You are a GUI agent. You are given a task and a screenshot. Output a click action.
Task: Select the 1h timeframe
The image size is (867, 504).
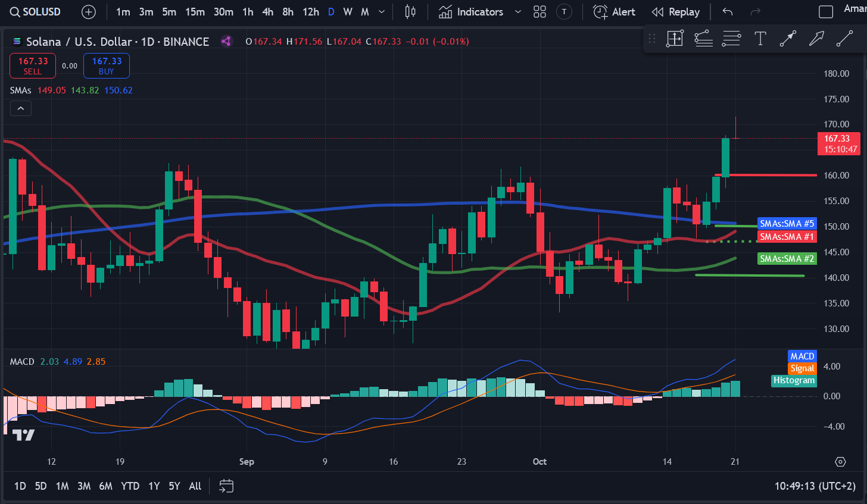point(248,12)
